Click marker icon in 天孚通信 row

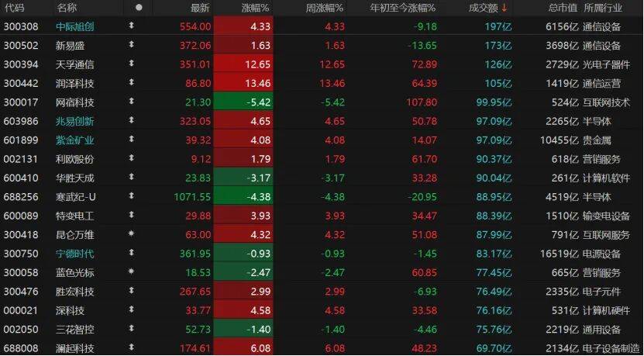click(132, 64)
